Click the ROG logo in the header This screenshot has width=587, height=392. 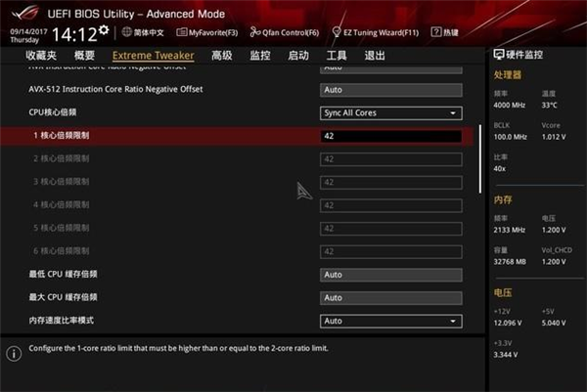tap(25, 13)
